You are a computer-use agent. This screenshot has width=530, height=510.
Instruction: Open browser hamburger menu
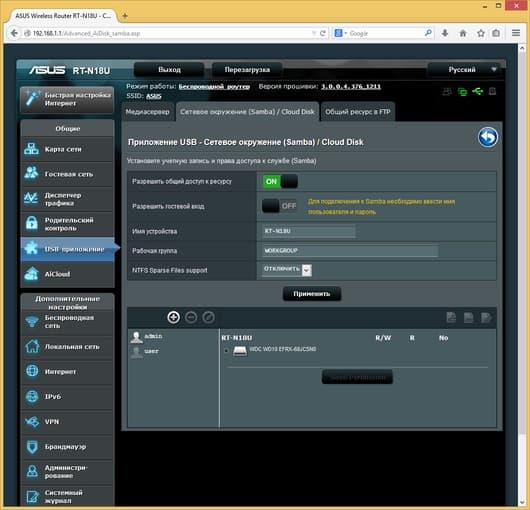click(x=516, y=33)
